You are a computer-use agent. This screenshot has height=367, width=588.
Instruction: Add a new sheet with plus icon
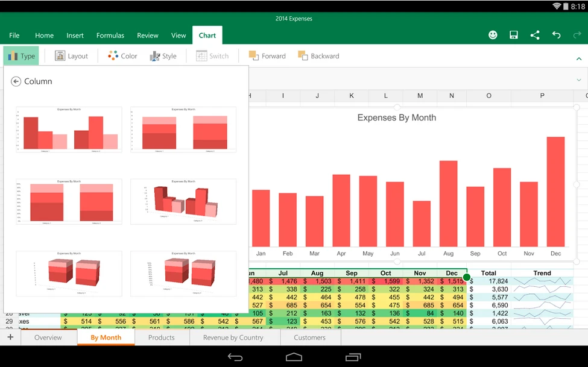click(x=10, y=337)
